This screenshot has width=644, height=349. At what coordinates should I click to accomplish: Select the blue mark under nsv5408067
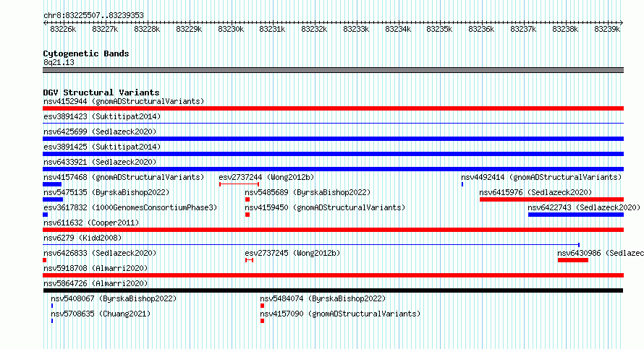[52, 306]
